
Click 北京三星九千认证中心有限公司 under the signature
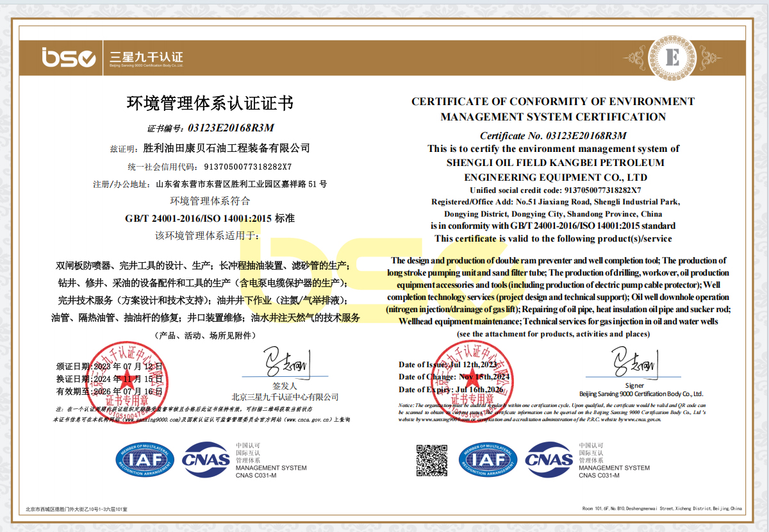point(285,397)
